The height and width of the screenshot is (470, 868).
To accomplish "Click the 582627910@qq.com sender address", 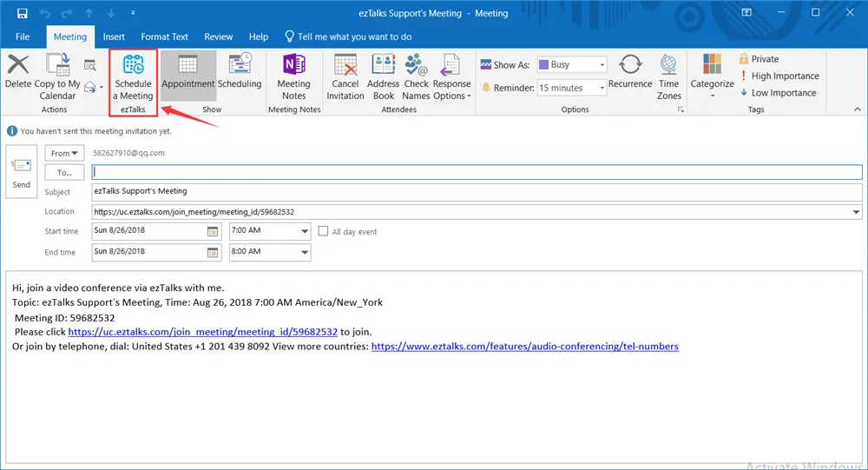I will click(128, 153).
